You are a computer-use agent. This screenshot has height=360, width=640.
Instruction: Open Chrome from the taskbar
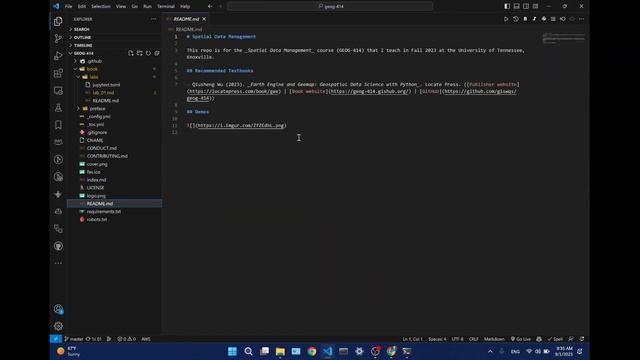pyautogui.click(x=312, y=351)
